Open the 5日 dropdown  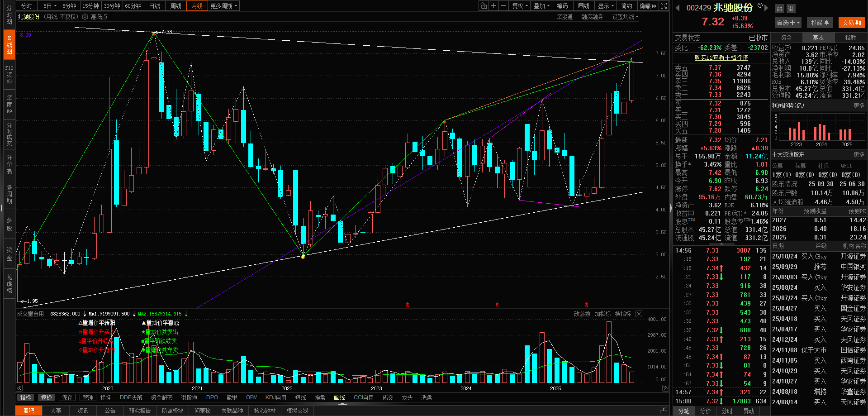(50, 6)
